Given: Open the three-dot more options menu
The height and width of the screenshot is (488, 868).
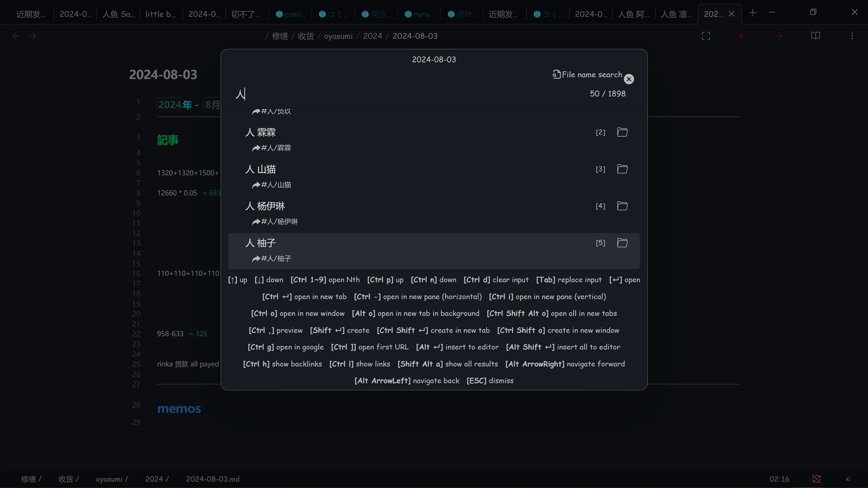Looking at the screenshot, I should tap(852, 36).
